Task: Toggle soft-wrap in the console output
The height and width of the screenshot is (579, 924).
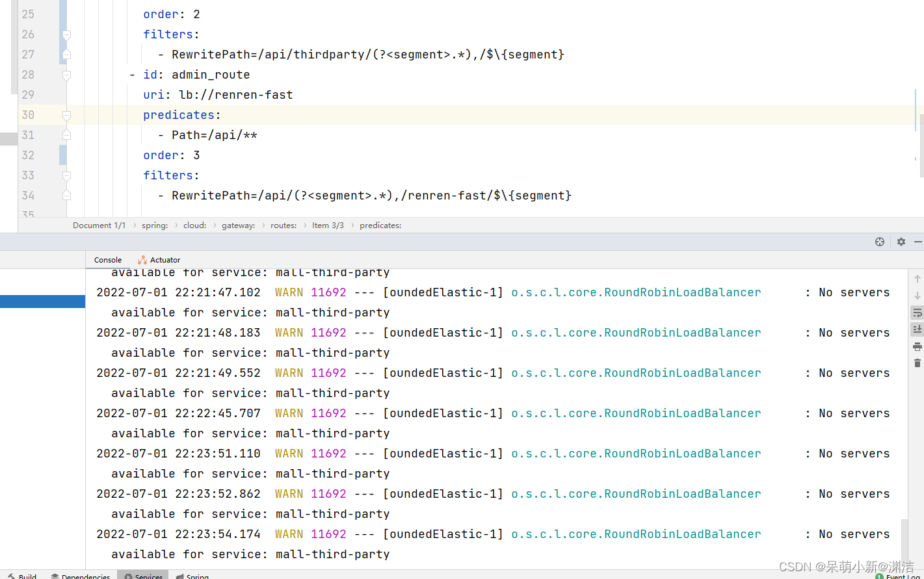Action: point(917,313)
